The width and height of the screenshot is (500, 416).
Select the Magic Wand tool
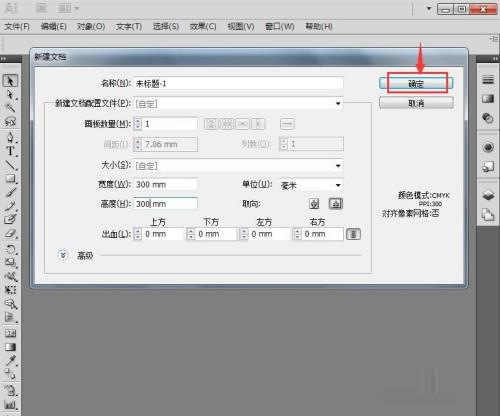pos(10,108)
